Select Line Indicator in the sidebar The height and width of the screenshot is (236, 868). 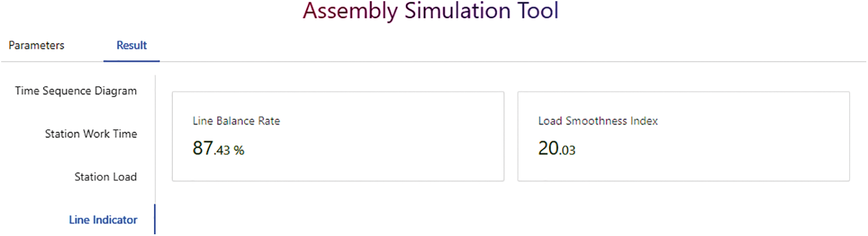103,220
